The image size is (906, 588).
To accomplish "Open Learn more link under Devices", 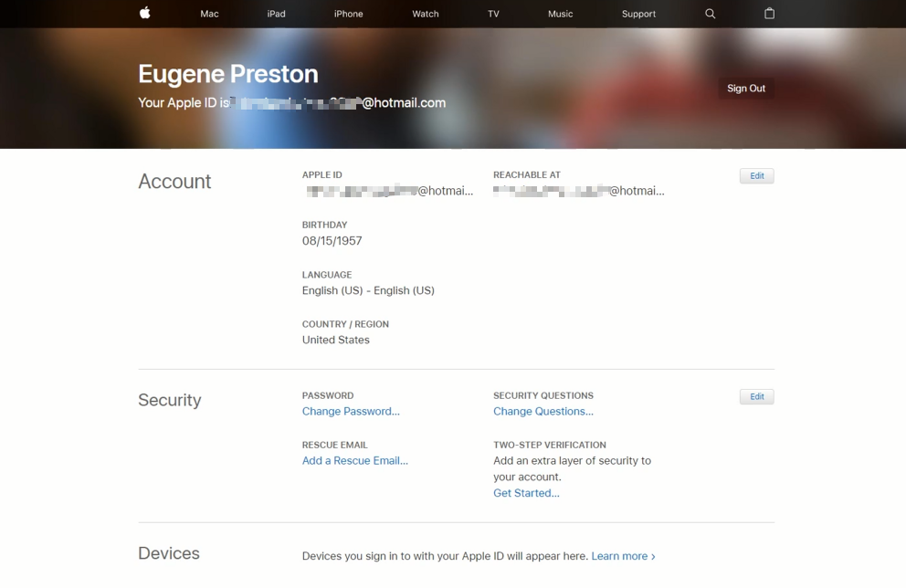I will pos(623,556).
